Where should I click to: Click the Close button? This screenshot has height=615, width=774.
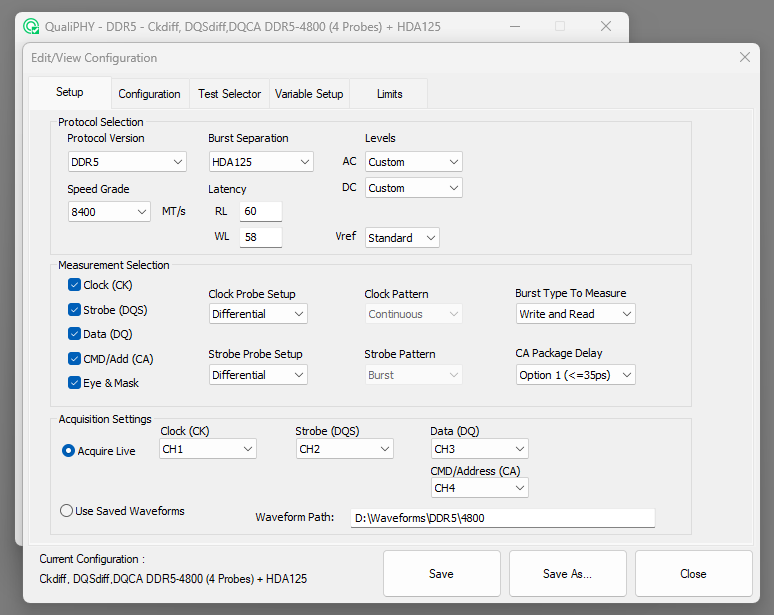694,574
